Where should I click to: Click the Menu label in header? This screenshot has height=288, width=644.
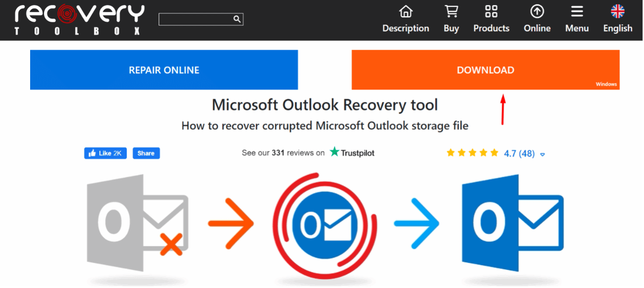pyautogui.click(x=577, y=28)
